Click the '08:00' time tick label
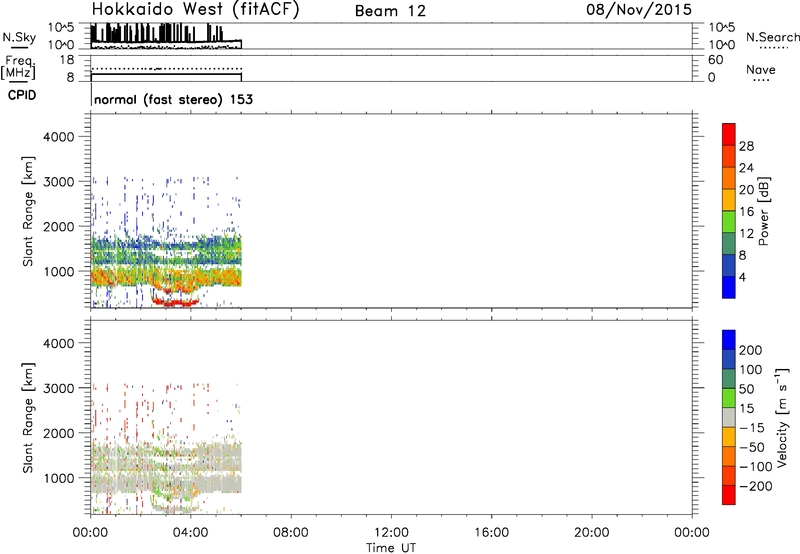This screenshot has height=554, width=800. 291,533
